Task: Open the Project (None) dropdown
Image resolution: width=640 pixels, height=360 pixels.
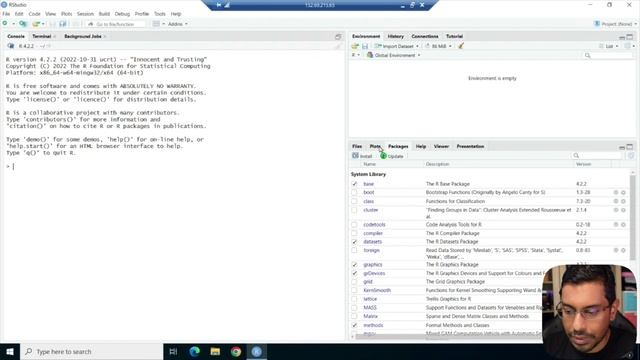Action: pos(616,24)
